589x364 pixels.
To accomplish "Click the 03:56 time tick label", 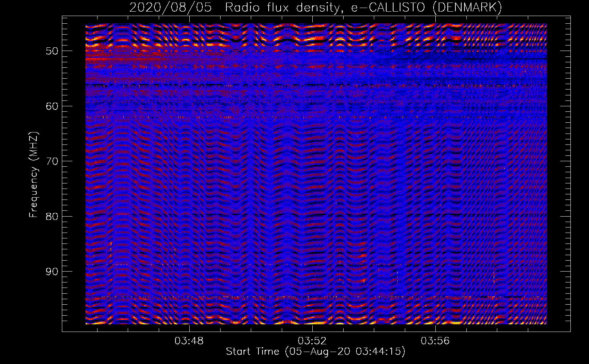I will (435, 341).
